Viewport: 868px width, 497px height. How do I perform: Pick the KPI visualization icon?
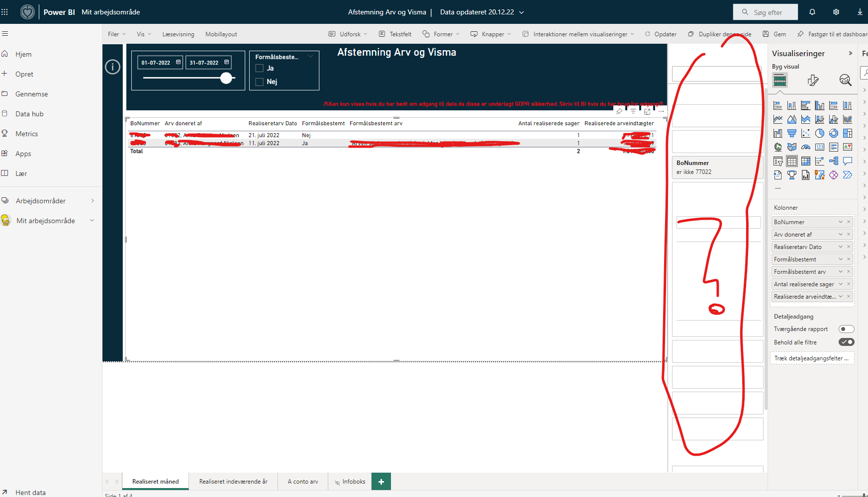pos(848,147)
